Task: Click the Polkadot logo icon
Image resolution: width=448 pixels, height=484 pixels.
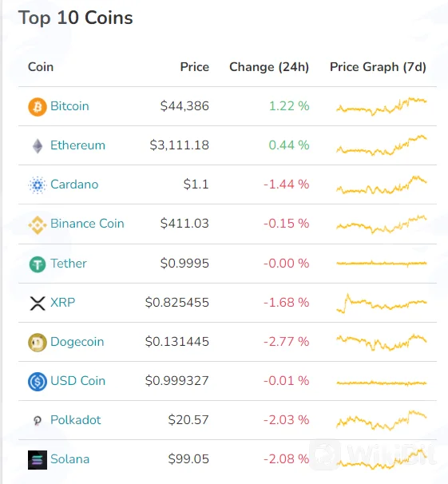Action: (38, 420)
